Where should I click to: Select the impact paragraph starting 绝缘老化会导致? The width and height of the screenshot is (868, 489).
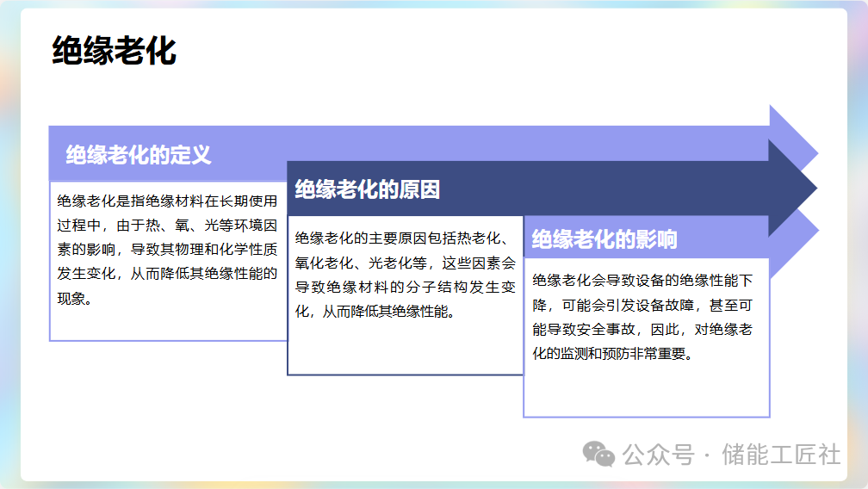[x=642, y=317]
